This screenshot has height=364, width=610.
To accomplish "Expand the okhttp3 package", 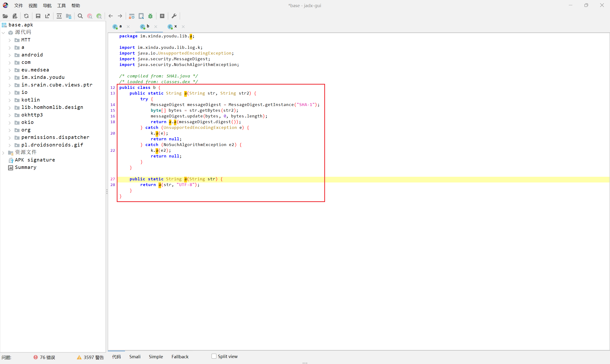I will coord(10,115).
